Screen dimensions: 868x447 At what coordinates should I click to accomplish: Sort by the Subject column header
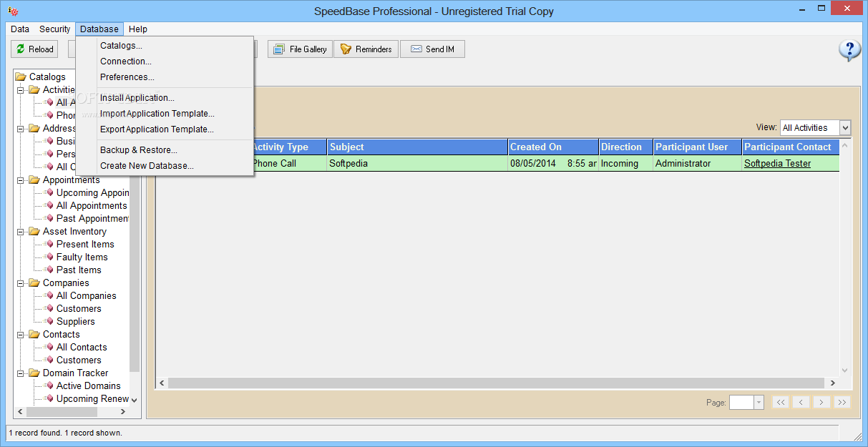(417, 147)
